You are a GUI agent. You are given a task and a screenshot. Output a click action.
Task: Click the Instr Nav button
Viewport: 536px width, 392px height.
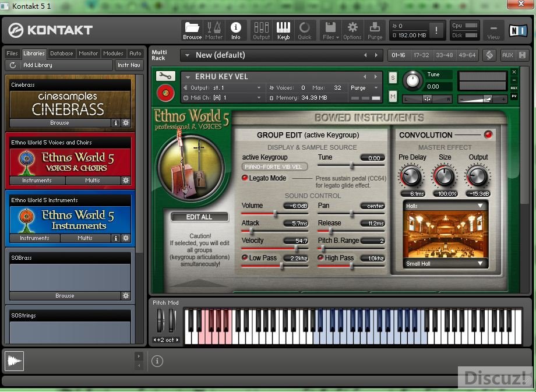(129, 65)
